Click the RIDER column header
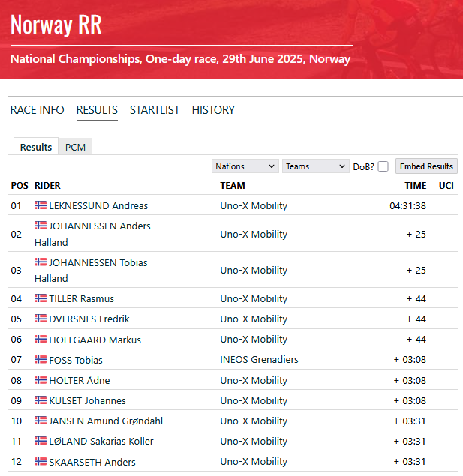 click(x=47, y=185)
